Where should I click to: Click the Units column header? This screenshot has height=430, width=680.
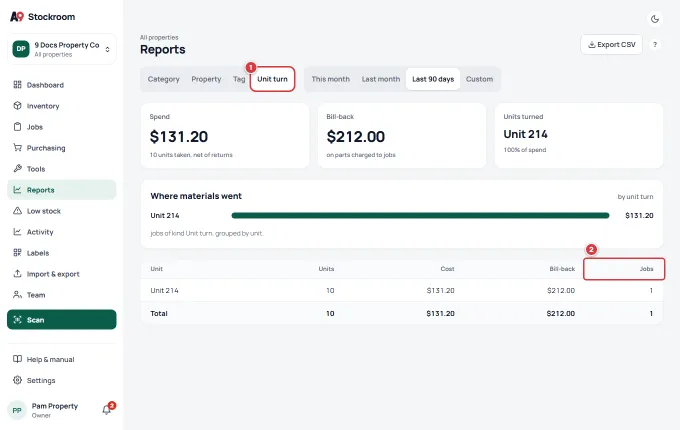click(326, 269)
